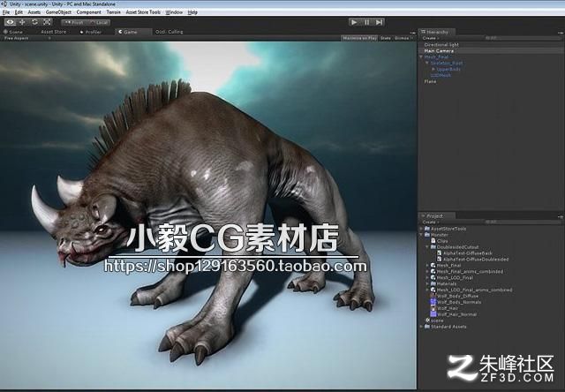Open the GameObject menu
The image size is (565, 392).
(x=58, y=12)
